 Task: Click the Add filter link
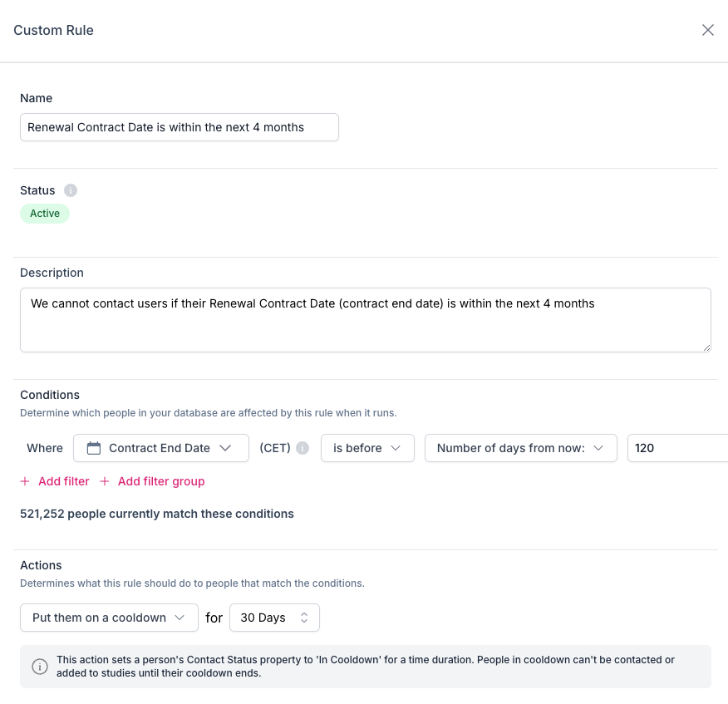(x=64, y=481)
